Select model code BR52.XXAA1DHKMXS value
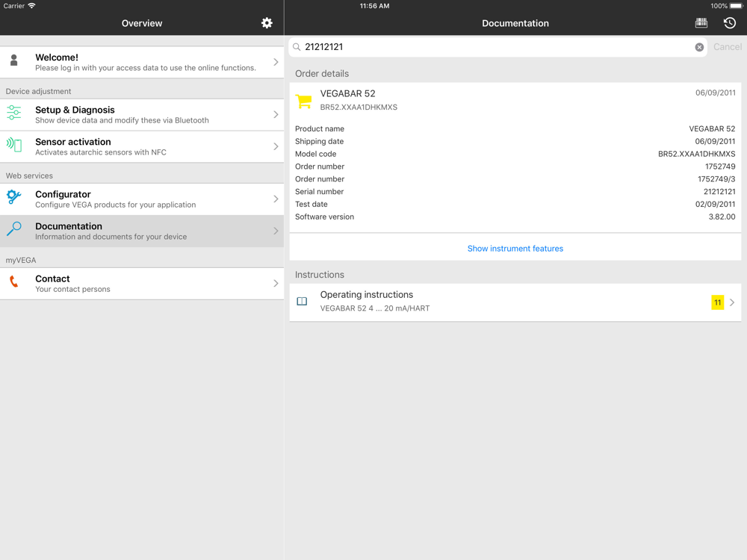The image size is (747, 560). [x=696, y=154]
